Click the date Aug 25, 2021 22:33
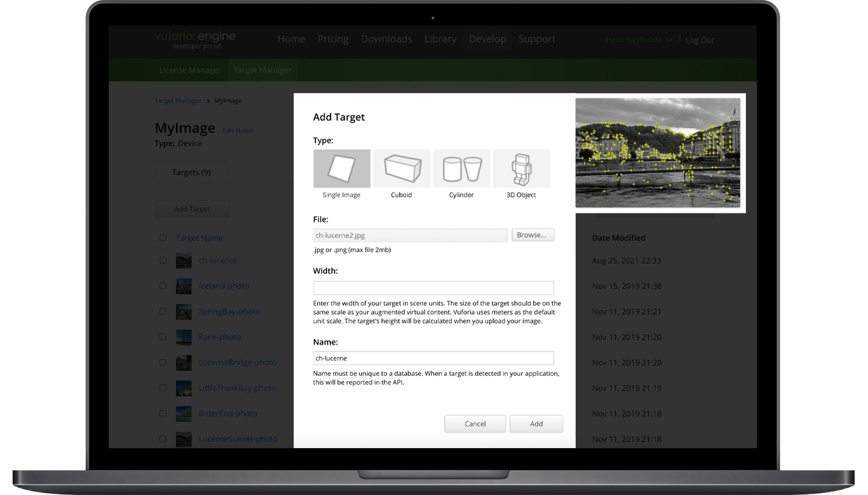868x495 pixels. 627,260
